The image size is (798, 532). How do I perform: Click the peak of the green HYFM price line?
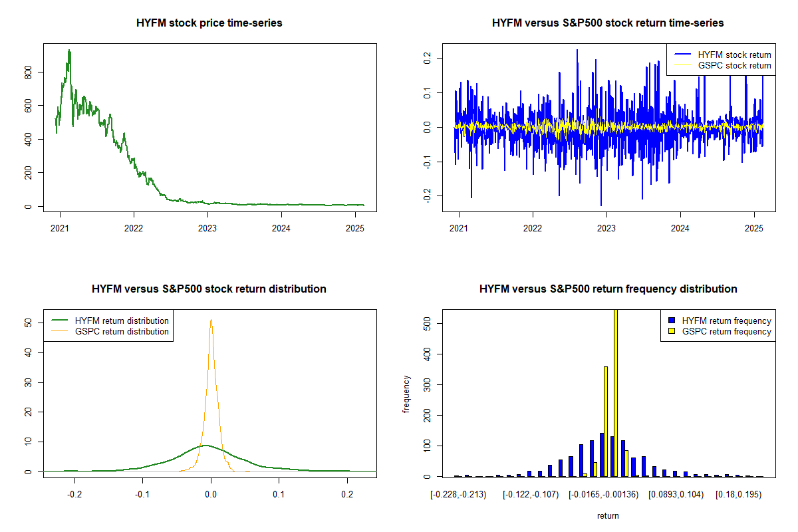point(69,51)
